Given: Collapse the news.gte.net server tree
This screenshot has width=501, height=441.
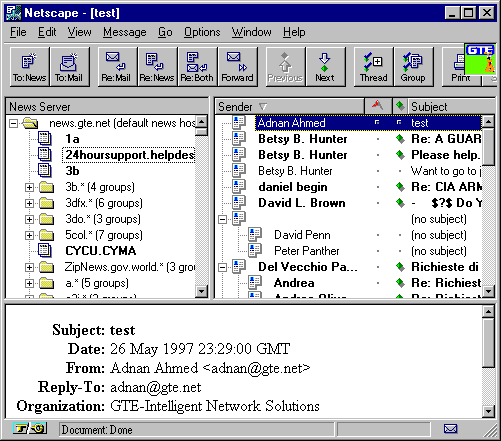Looking at the screenshot, I should pos(13,124).
